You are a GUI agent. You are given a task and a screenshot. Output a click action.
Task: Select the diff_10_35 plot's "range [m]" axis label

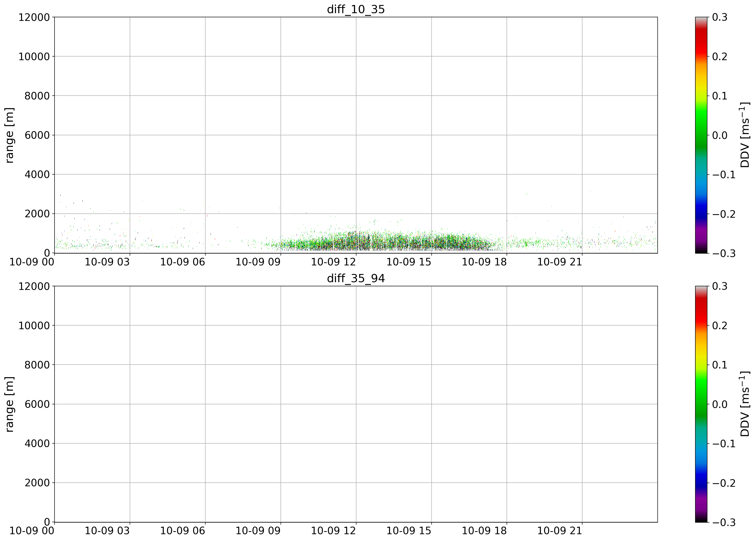click(9, 135)
